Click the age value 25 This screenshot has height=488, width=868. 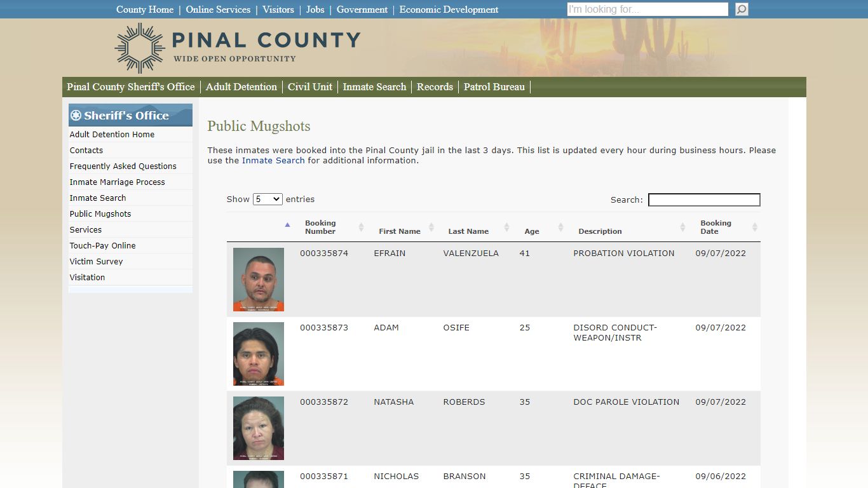(524, 327)
